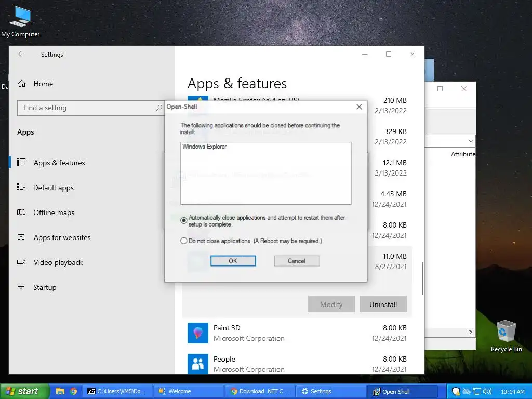Launch Chrome from the taskbar quick launch
The height and width of the screenshot is (399, 532).
click(73, 391)
